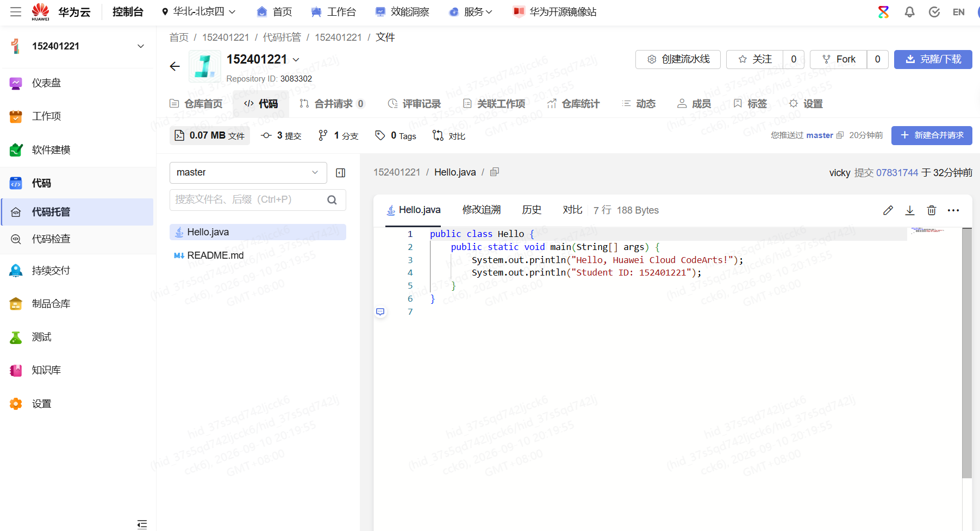This screenshot has height=531, width=980.
Task: Click Clone/Download (克隆/下载) button
Action: 933,59
